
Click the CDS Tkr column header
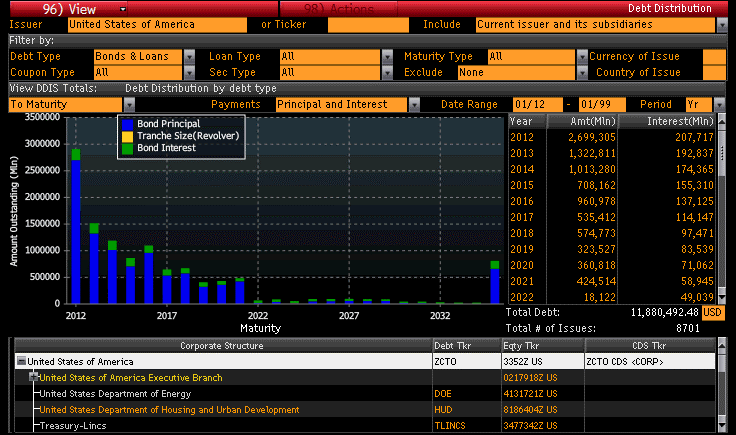click(x=650, y=346)
